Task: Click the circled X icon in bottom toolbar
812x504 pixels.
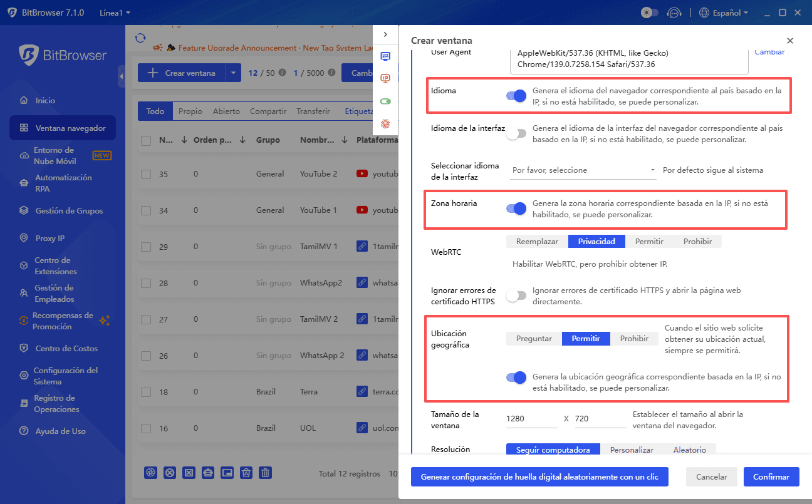Action: pos(169,473)
